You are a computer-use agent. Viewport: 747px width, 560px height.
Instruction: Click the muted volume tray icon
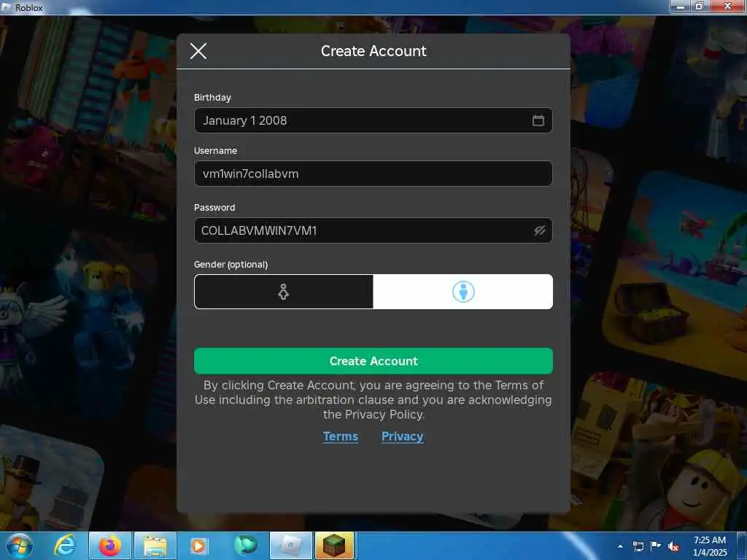[673, 546]
